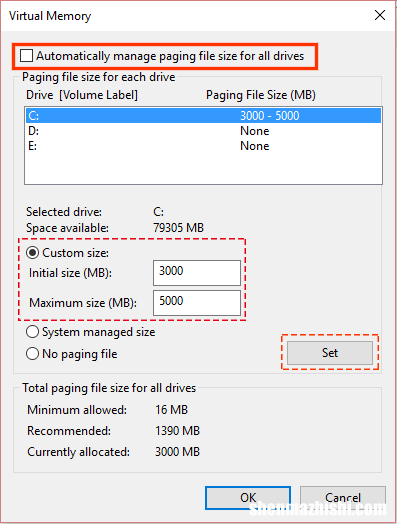Click the None value for drive D:
Screen dimensions: 397x524
click(x=255, y=131)
